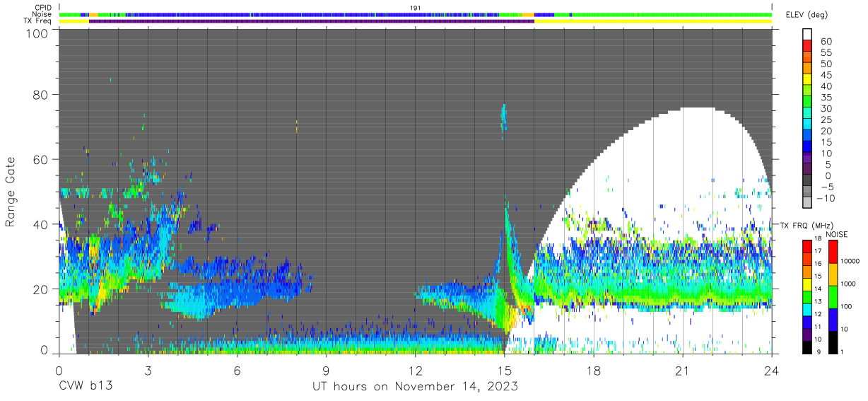Image resolution: width=868 pixels, height=401 pixels.
Task: Click the white top swatch of ELEV colorbar
Action: [x=808, y=34]
